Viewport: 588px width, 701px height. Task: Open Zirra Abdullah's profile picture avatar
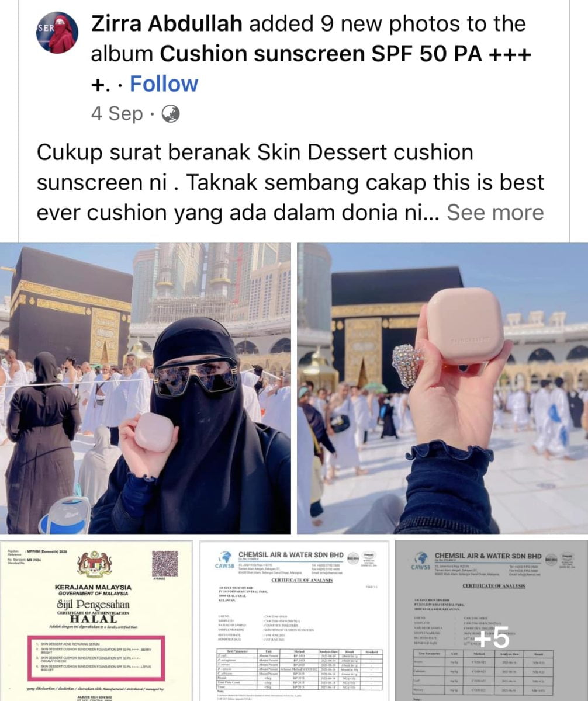click(57, 32)
